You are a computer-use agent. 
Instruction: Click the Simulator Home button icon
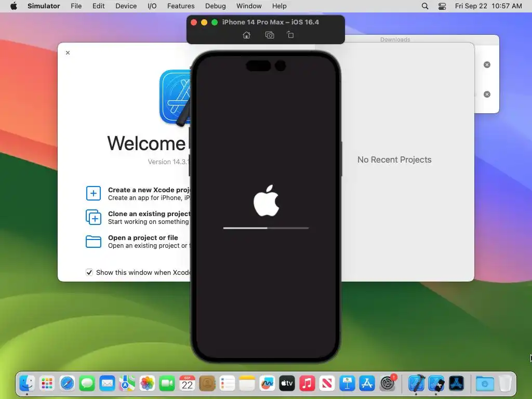pos(247,35)
